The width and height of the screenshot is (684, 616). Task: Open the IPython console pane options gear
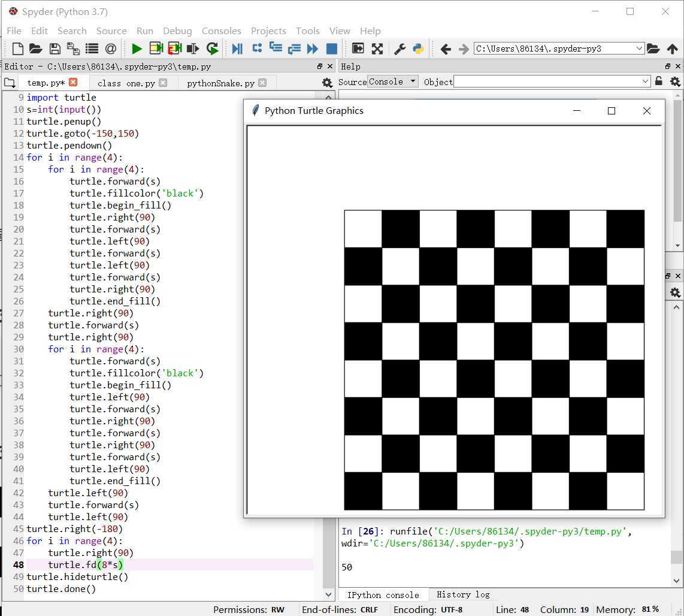coord(675,292)
